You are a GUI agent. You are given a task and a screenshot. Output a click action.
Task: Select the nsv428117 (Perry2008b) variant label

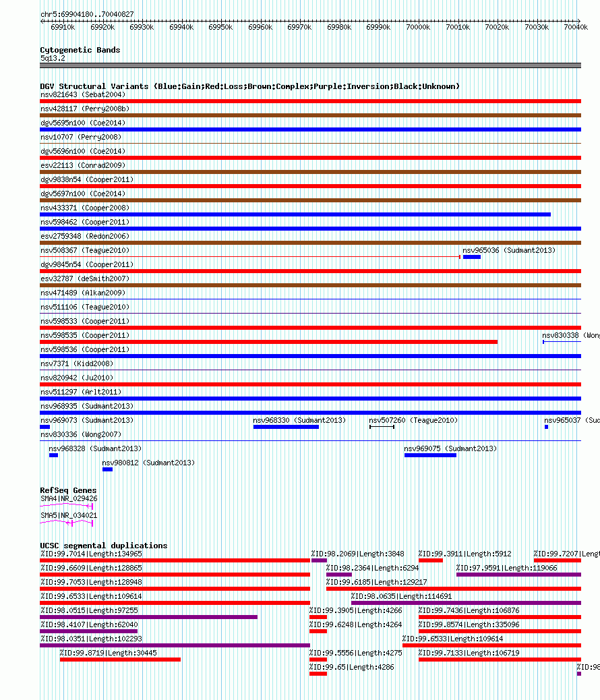[x=85, y=109]
